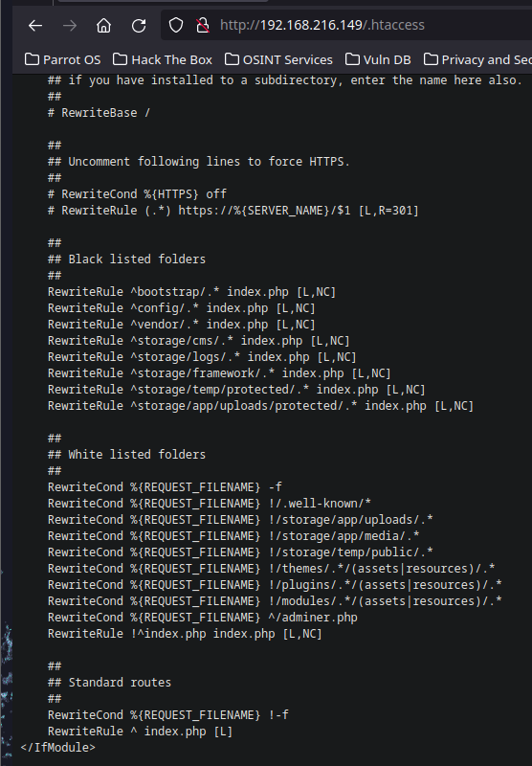The width and height of the screenshot is (532, 766).
Task: Expand the OSINT Services bookmarks folder
Action: click(x=278, y=59)
